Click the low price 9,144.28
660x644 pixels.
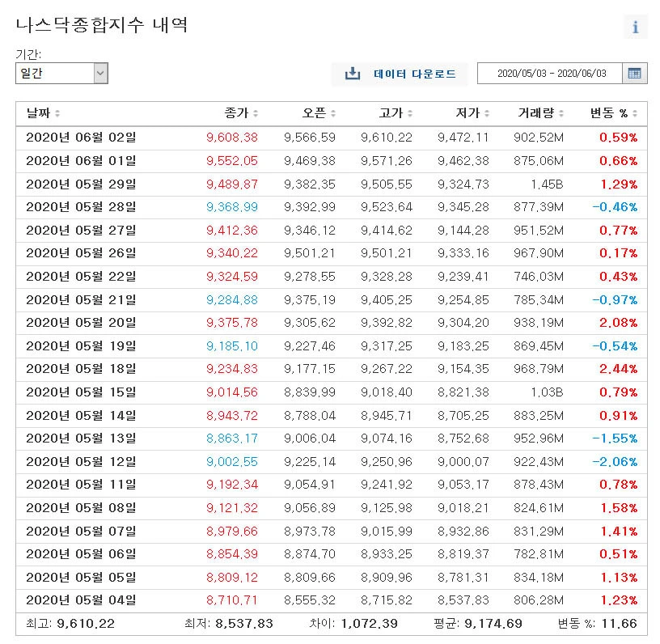click(463, 231)
